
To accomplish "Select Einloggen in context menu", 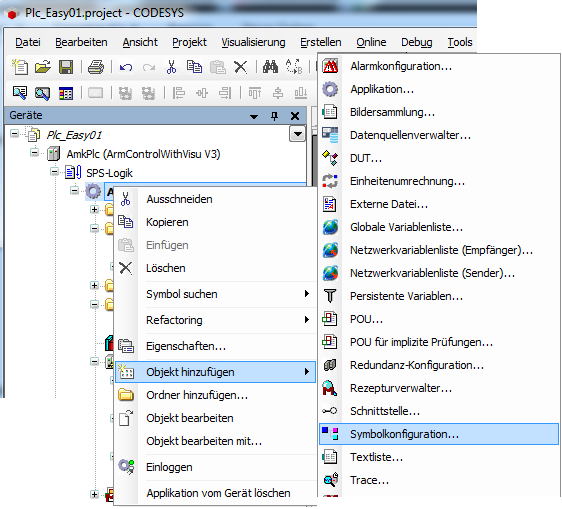I will pos(169,467).
